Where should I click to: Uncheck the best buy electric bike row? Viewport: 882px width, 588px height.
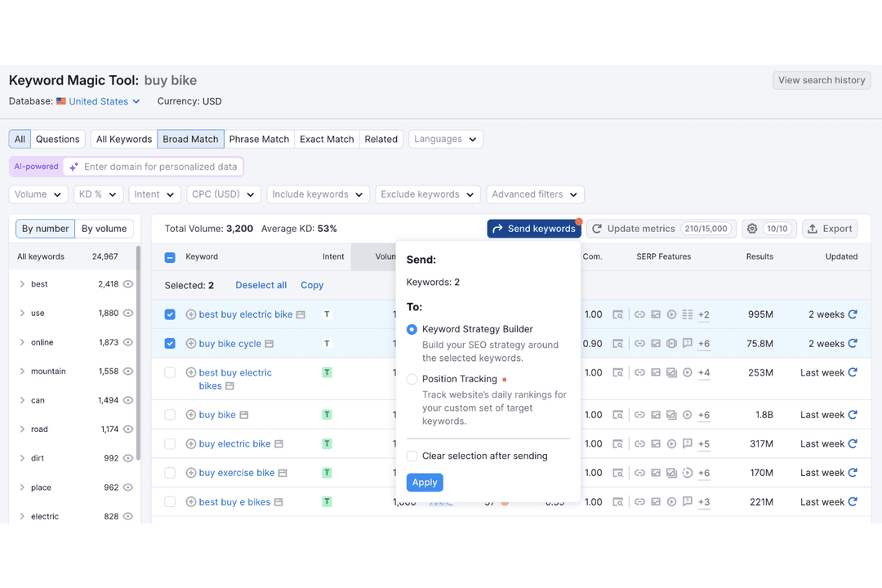tap(170, 314)
